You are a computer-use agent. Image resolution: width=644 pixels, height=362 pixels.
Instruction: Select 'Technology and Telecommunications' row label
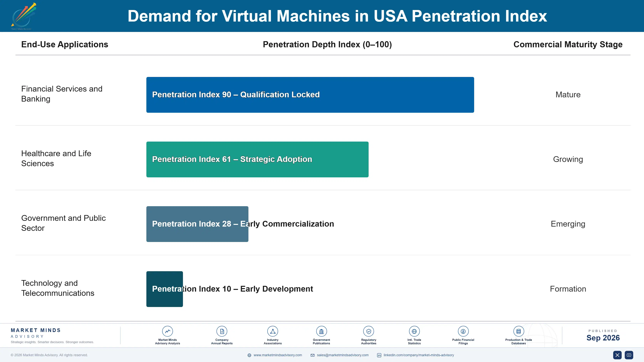[x=58, y=288]
